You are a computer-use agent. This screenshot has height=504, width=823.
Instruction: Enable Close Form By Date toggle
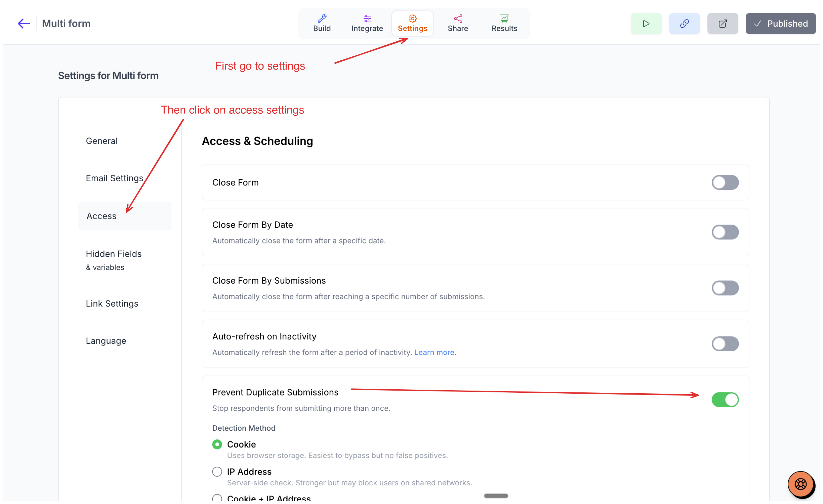pyautogui.click(x=725, y=232)
